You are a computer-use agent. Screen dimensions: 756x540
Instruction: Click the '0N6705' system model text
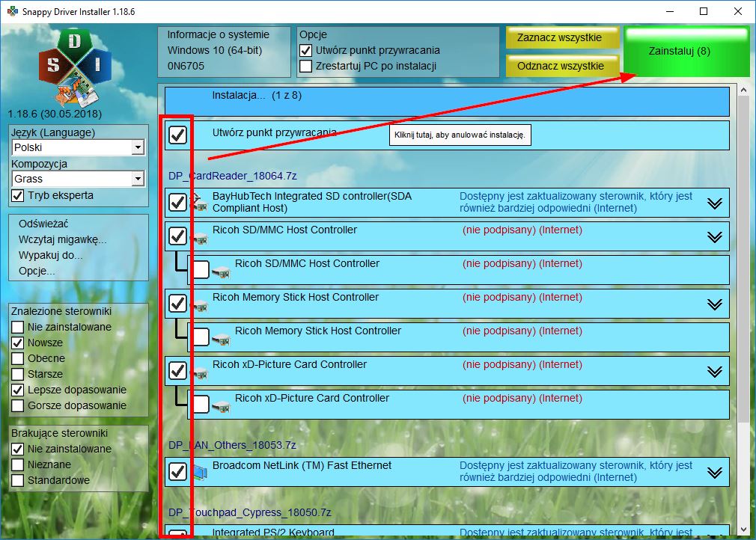pyautogui.click(x=186, y=66)
